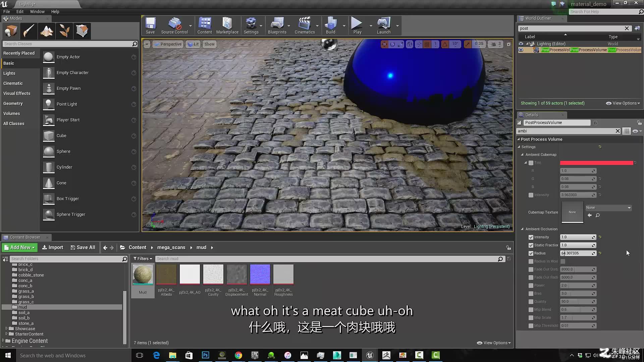The height and width of the screenshot is (362, 644).
Task: Lock the Content Browser icon
Action: (x=508, y=248)
